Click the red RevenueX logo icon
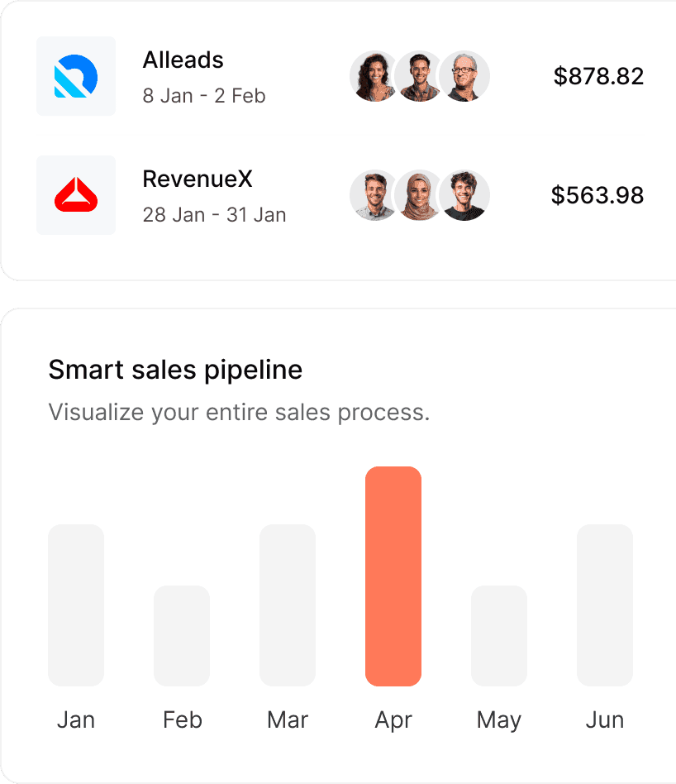This screenshot has width=676, height=784. (x=76, y=195)
